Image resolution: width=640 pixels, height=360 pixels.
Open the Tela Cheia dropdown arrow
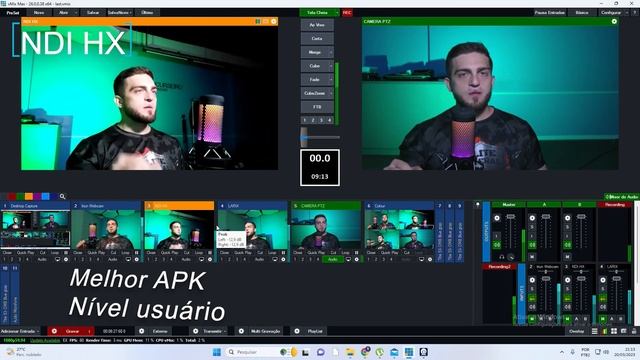coord(337,13)
